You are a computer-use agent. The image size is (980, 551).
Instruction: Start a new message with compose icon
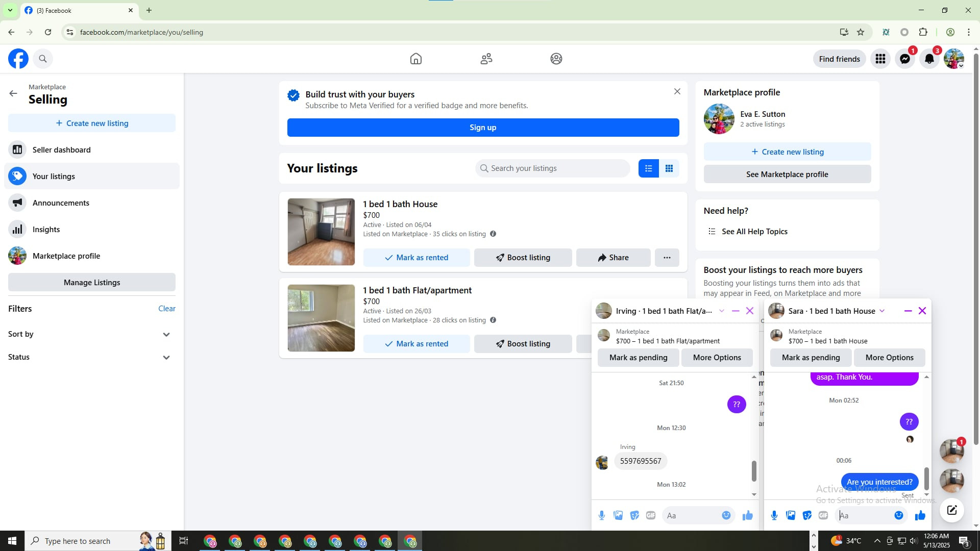952,510
